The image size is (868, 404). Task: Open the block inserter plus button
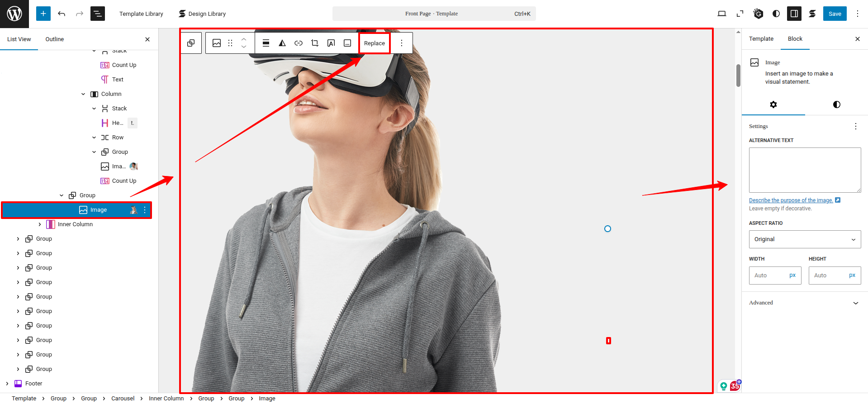[43, 14]
